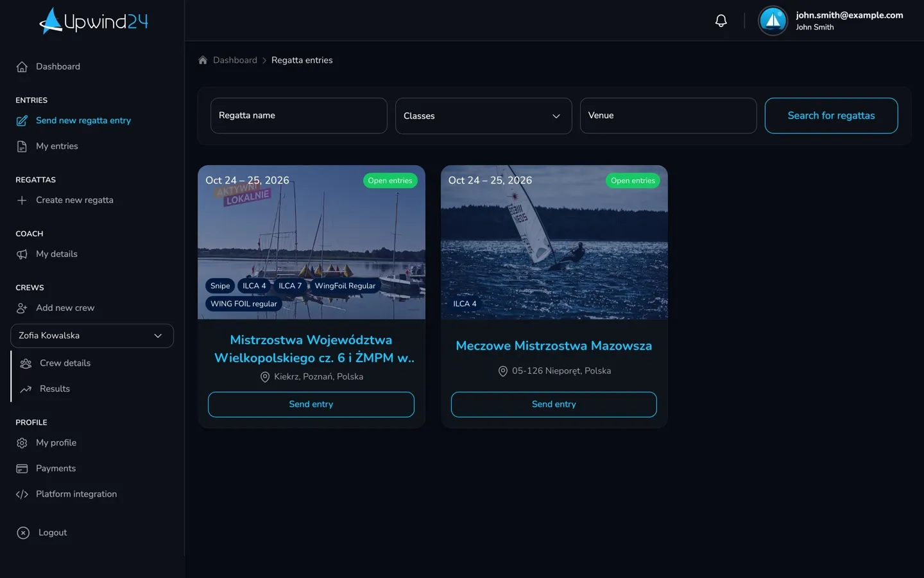This screenshot has width=924, height=578.
Task: Click the breadcrumb home icon
Action: [203, 60]
